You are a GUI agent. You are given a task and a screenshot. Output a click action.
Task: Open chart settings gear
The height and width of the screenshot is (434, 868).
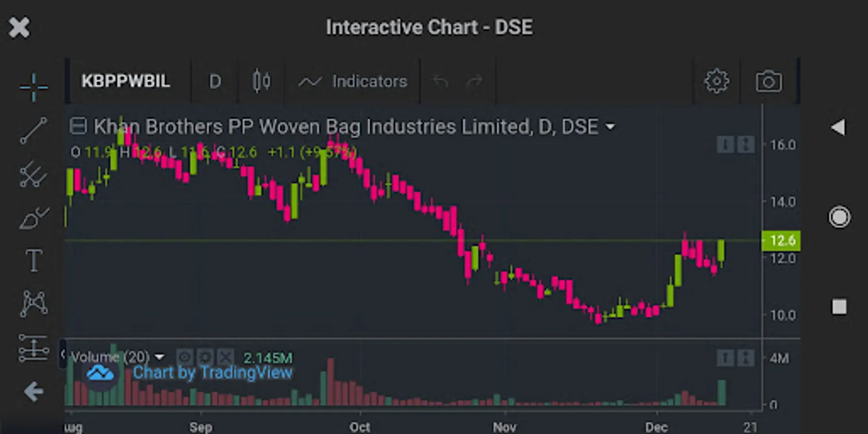tap(717, 81)
